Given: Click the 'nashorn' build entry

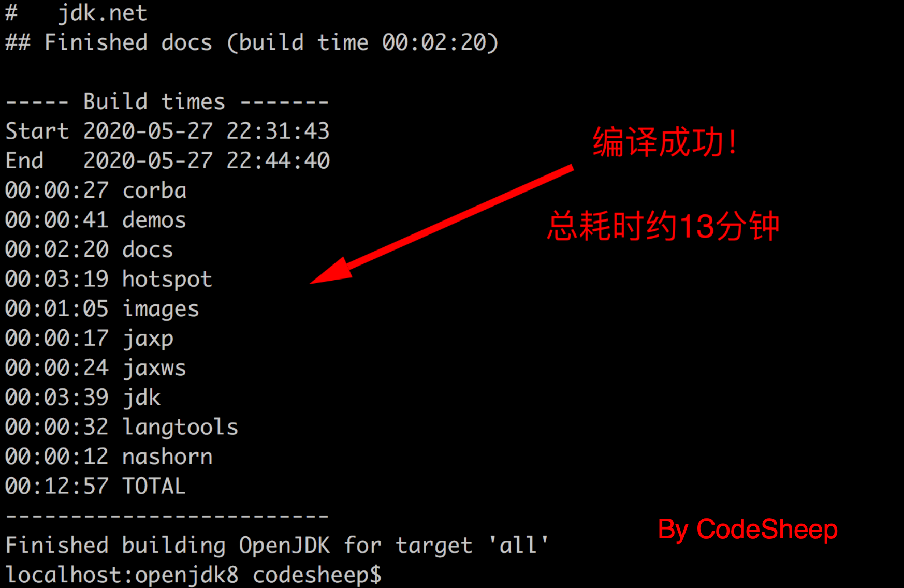Looking at the screenshot, I should coord(109,457).
